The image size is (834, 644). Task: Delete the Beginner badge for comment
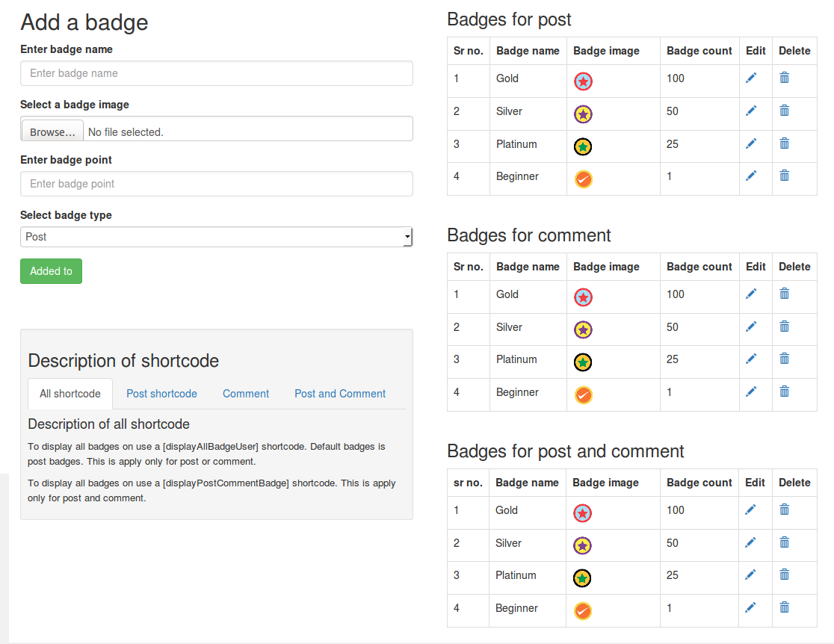(x=784, y=391)
